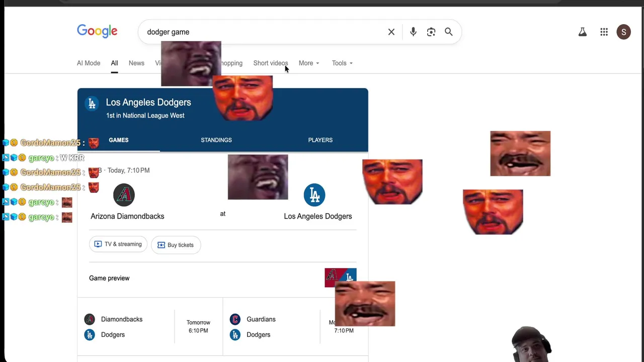644x362 pixels.
Task: Open the Google apps grid
Action: 604,32
